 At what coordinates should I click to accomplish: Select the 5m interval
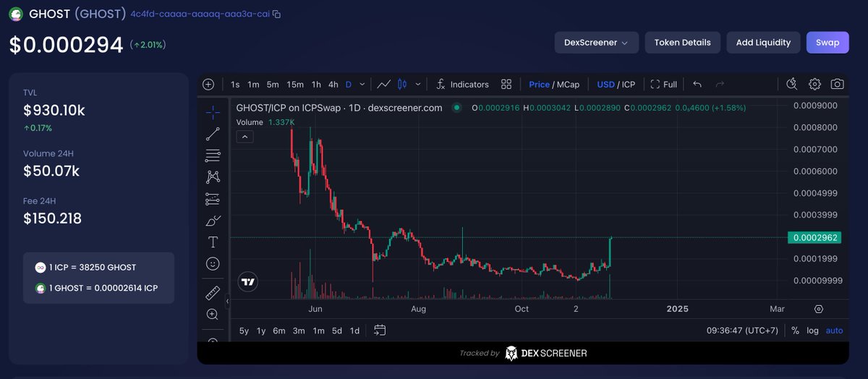[273, 85]
